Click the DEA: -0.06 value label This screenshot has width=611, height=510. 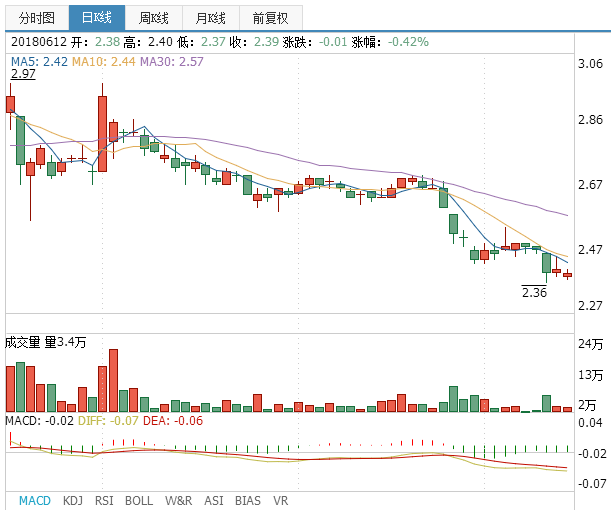point(173,421)
